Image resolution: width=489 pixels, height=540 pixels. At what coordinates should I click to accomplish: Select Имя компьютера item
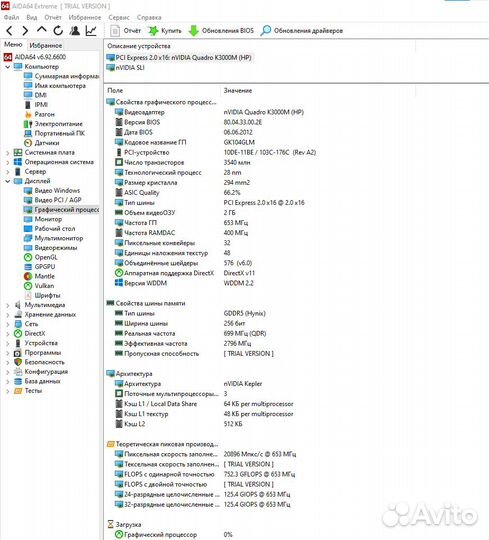tap(55, 85)
